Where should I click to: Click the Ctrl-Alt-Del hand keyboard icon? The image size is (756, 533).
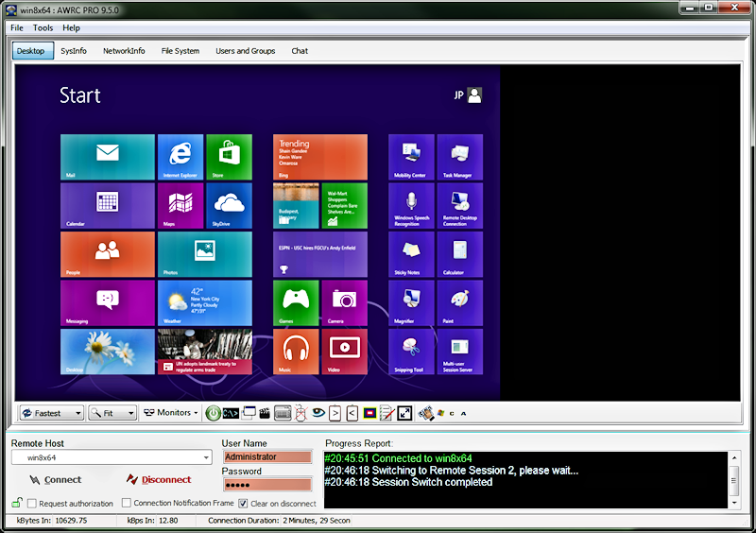[x=426, y=413]
